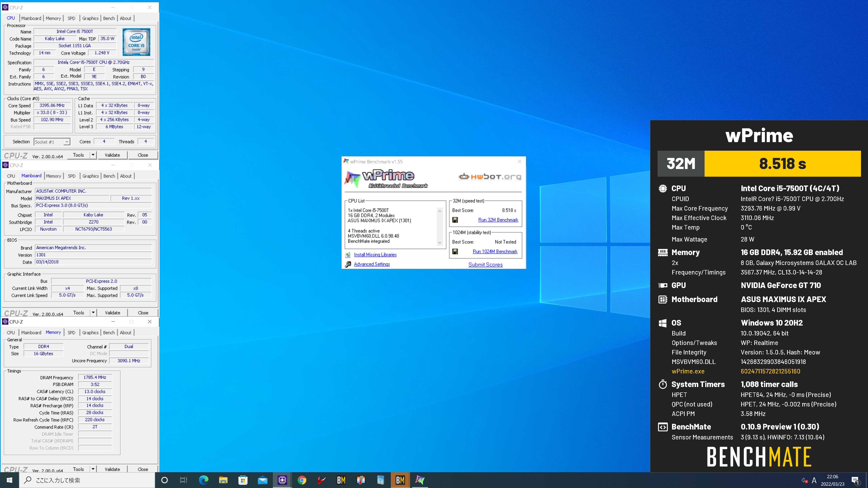868x488 pixels.
Task: Click the Intel Core i5 logo in CPU-Z
Action: 136,42
